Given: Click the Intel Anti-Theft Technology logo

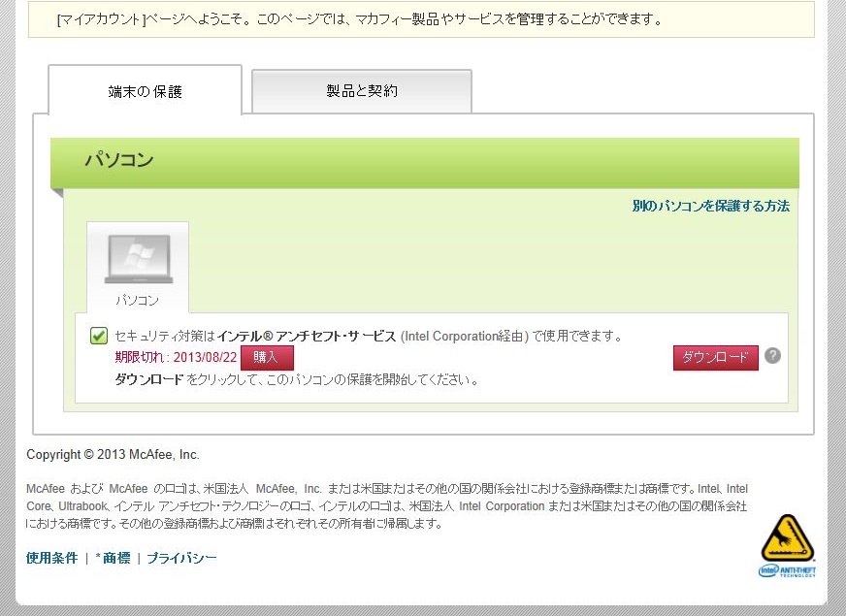Looking at the screenshot, I should pyautogui.click(x=787, y=546).
